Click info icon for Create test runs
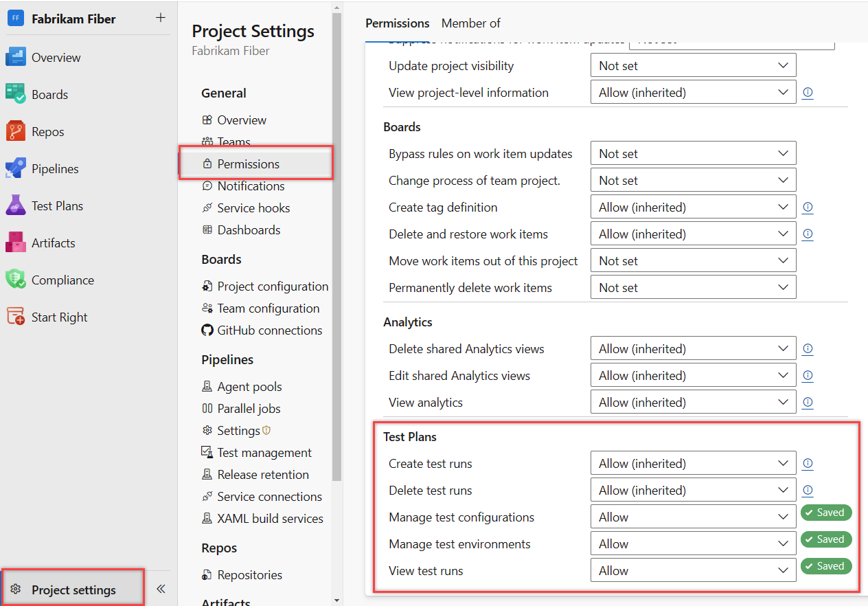The width and height of the screenshot is (868, 606). 808,464
